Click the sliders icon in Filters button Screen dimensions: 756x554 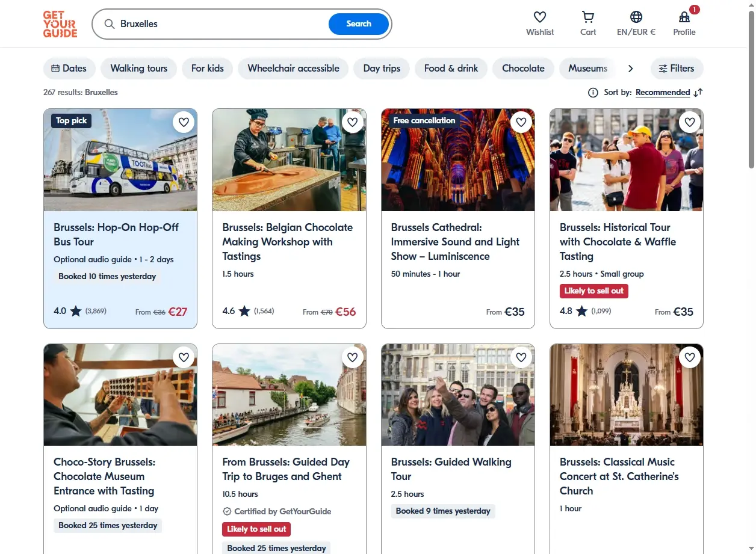663,69
